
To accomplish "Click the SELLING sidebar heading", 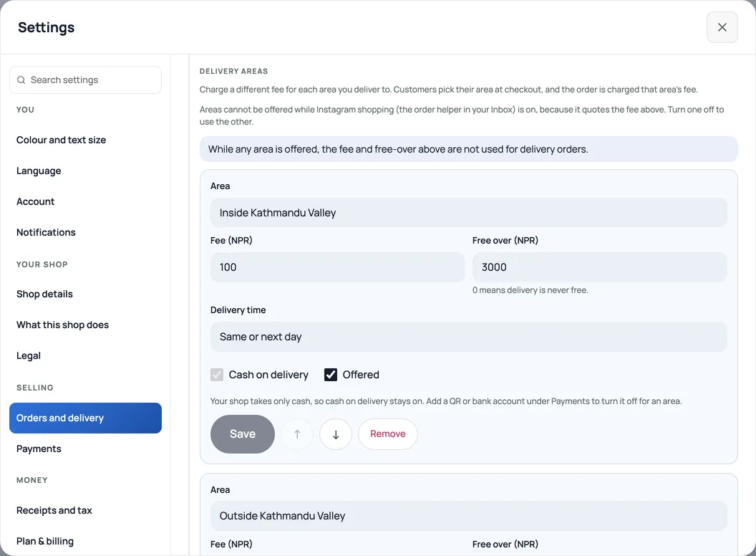I will coord(34,388).
